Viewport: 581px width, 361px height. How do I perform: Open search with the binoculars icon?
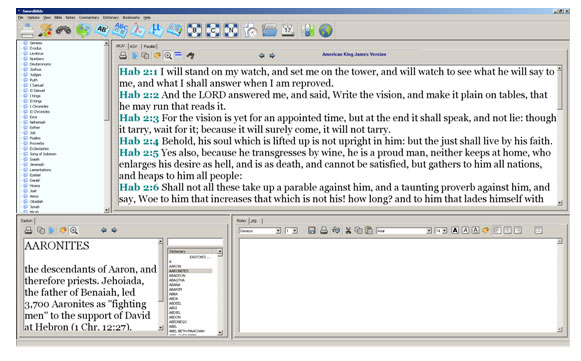coord(63,30)
